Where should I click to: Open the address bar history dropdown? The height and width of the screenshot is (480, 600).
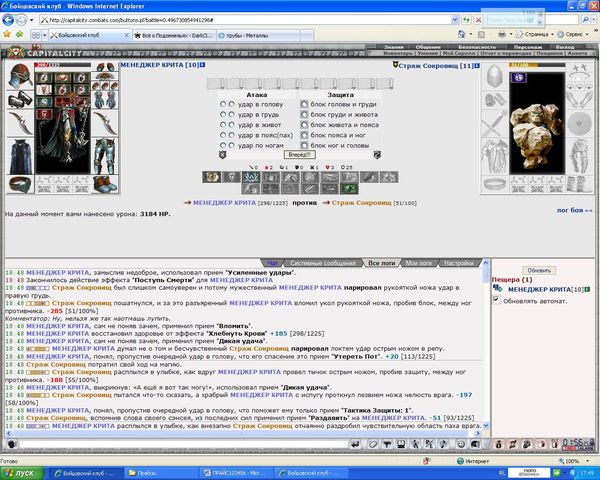point(455,20)
